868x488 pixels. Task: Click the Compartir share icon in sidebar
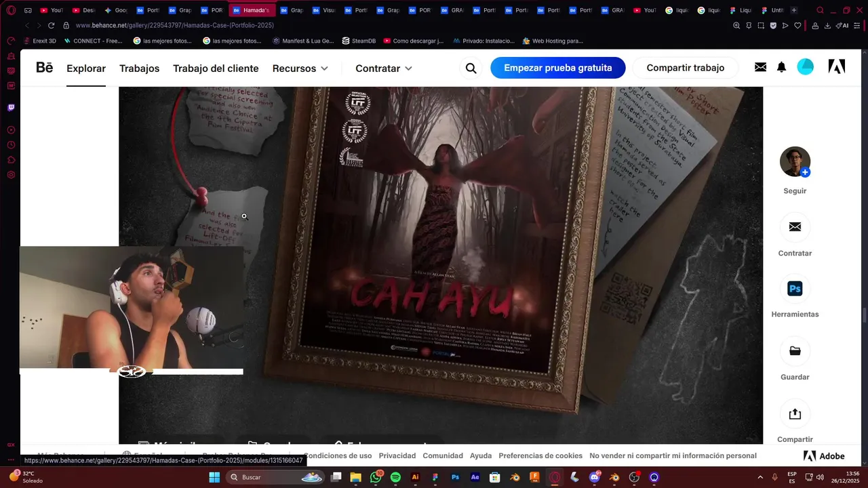click(795, 413)
